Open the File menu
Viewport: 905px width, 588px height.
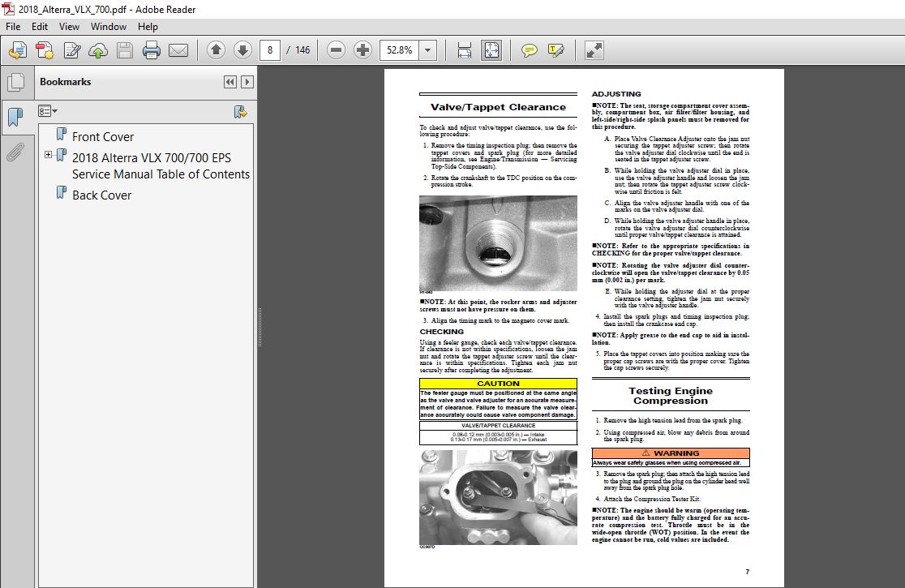[x=13, y=27]
